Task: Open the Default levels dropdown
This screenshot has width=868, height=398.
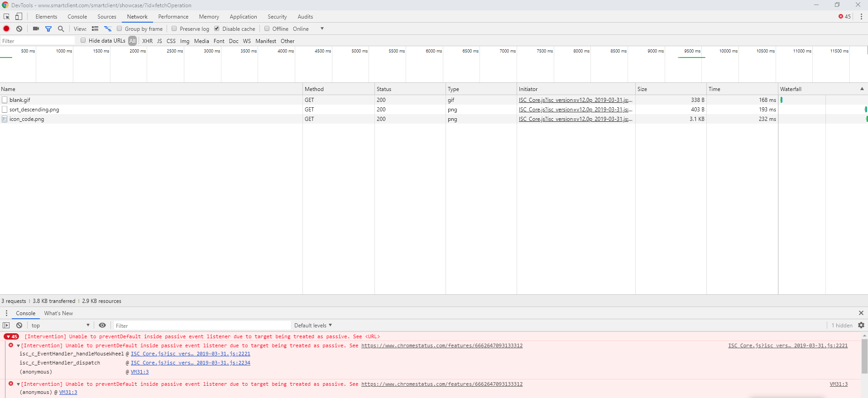Action: pos(313,325)
